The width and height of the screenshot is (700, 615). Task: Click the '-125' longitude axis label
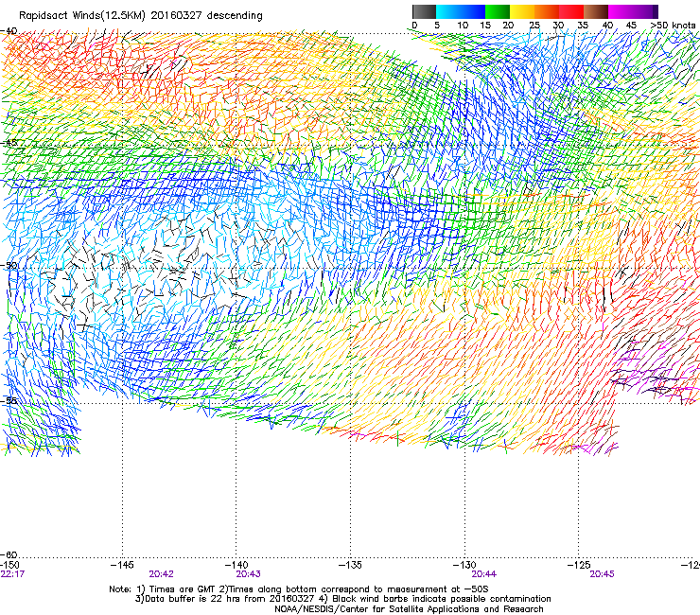coord(579,566)
